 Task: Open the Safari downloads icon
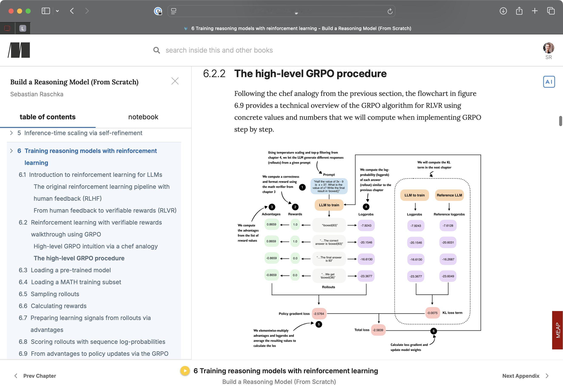(503, 11)
